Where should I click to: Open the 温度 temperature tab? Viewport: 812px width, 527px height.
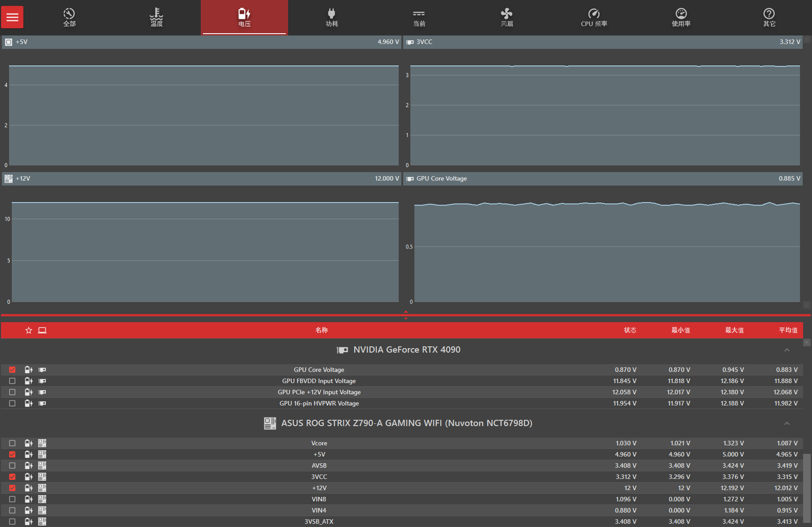[156, 17]
